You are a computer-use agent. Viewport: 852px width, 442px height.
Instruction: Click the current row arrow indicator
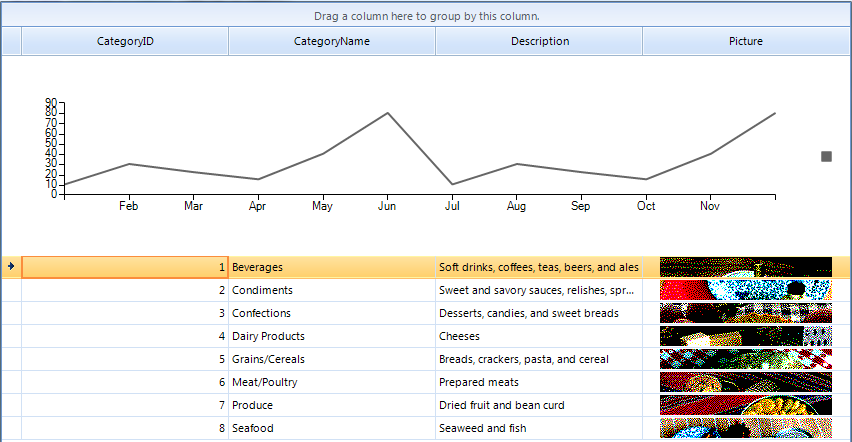tap(11, 266)
